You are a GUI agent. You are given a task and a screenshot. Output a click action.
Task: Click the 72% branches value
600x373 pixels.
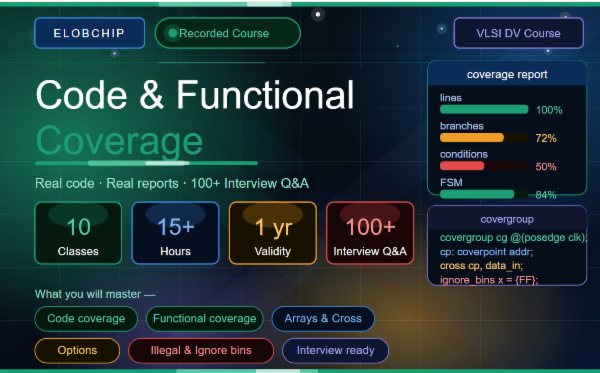tap(546, 138)
